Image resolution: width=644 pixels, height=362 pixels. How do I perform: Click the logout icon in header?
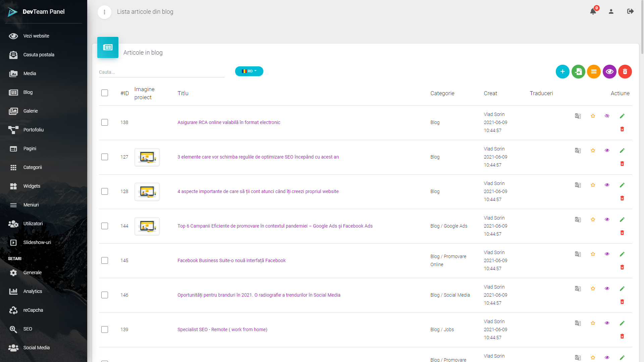(x=630, y=11)
